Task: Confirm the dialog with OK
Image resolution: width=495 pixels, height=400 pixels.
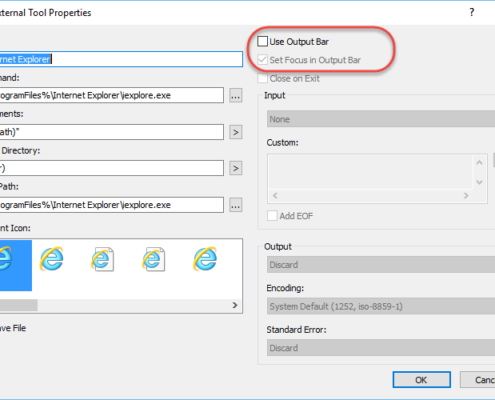Action: [422, 380]
